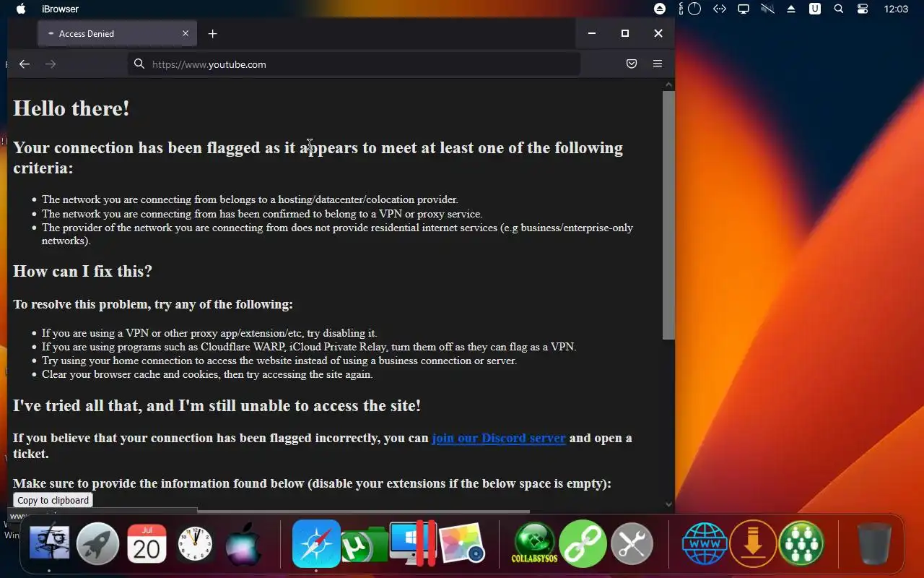The width and height of the screenshot is (924, 578).
Task: Open the CPU usage meter in menu bar
Action: 691,9
